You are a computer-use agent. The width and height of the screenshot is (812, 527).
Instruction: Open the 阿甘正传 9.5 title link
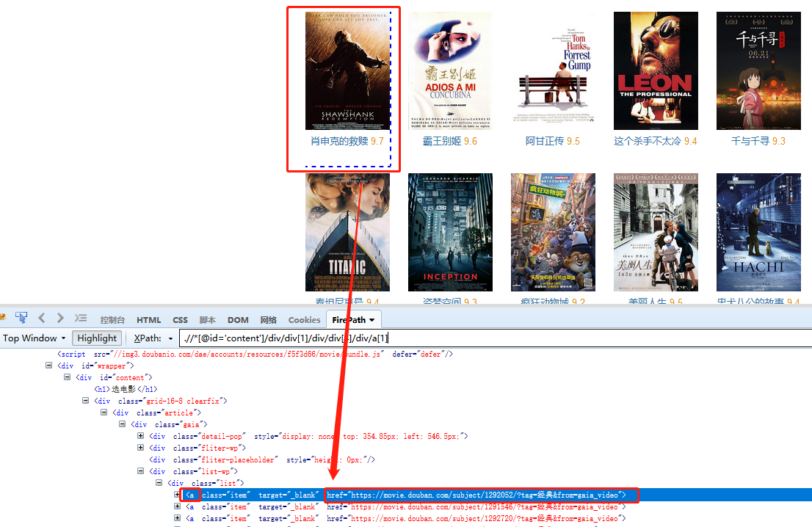[553, 142]
